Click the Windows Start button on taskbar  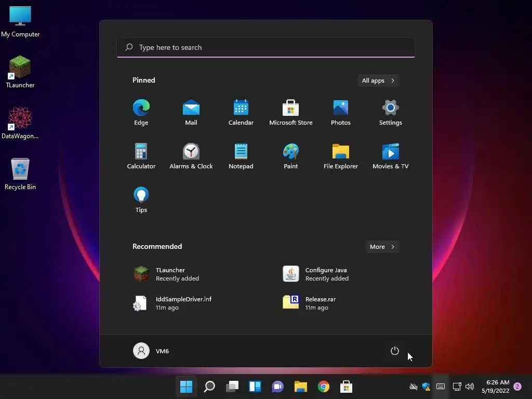[187, 387]
